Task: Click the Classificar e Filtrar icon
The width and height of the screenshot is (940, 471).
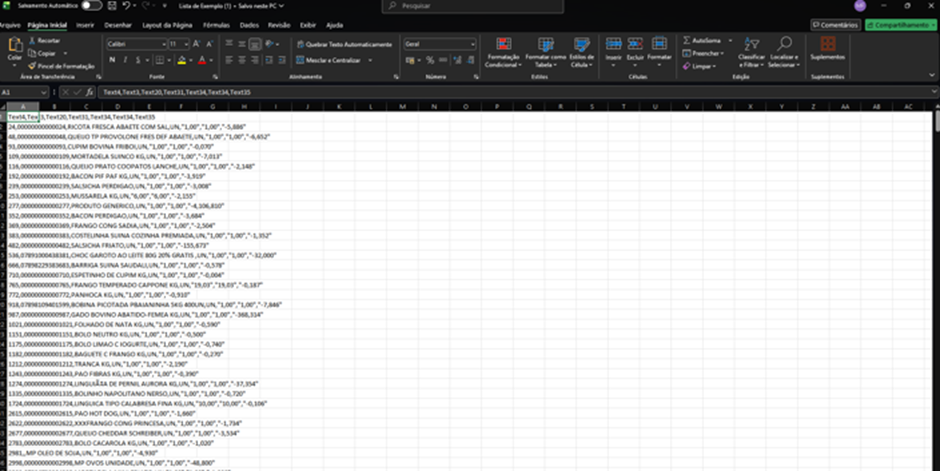Action: click(751, 44)
